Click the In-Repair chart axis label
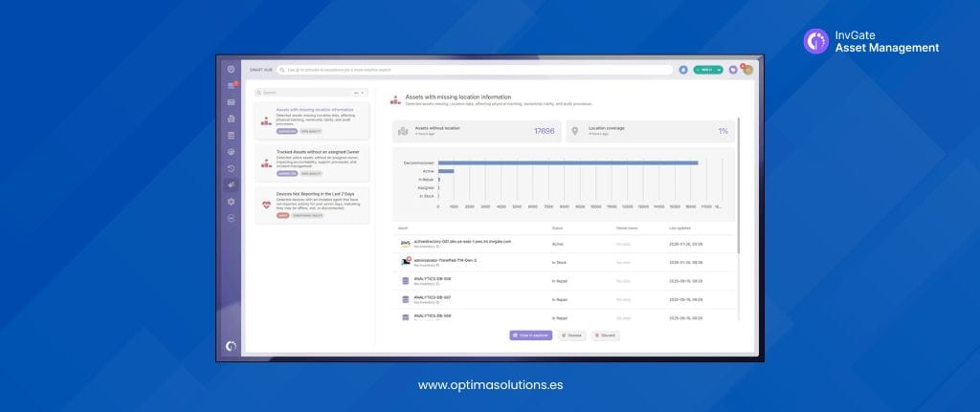 [426, 180]
